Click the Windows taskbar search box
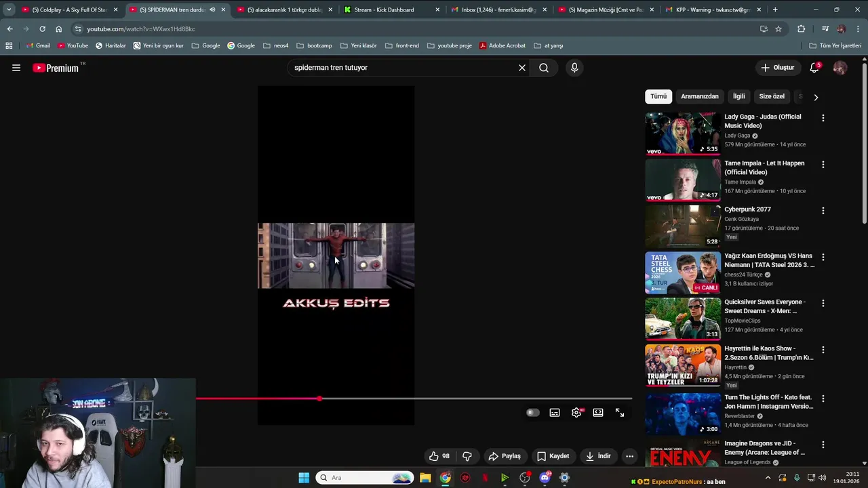 point(365,478)
